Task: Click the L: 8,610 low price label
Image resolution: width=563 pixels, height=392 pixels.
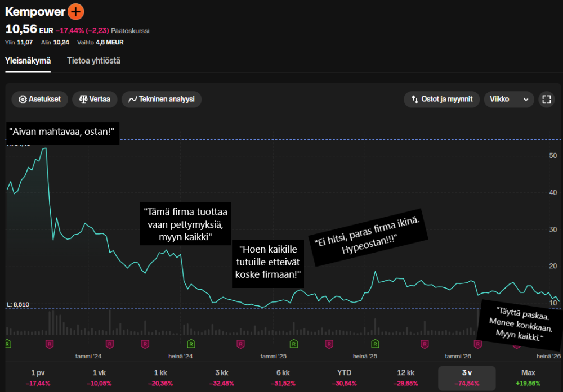Action: coord(18,304)
